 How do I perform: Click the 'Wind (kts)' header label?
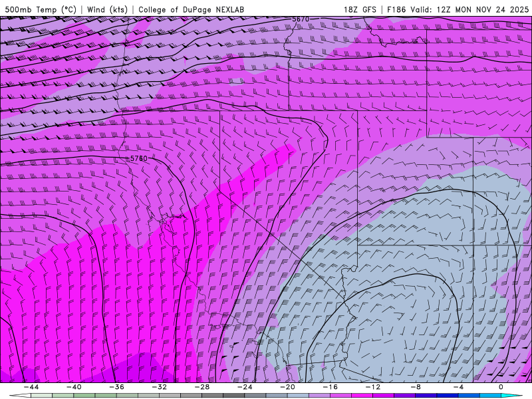107,9
